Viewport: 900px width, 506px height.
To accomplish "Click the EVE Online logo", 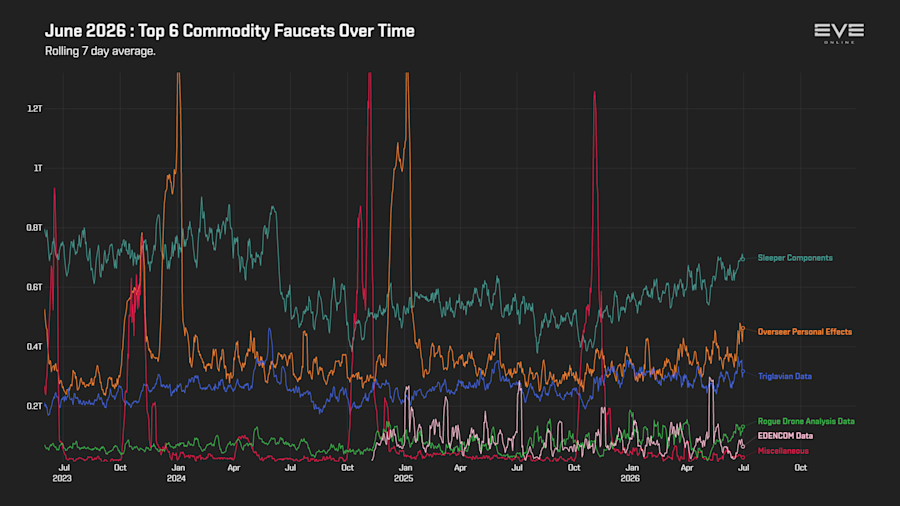I will [x=839, y=33].
